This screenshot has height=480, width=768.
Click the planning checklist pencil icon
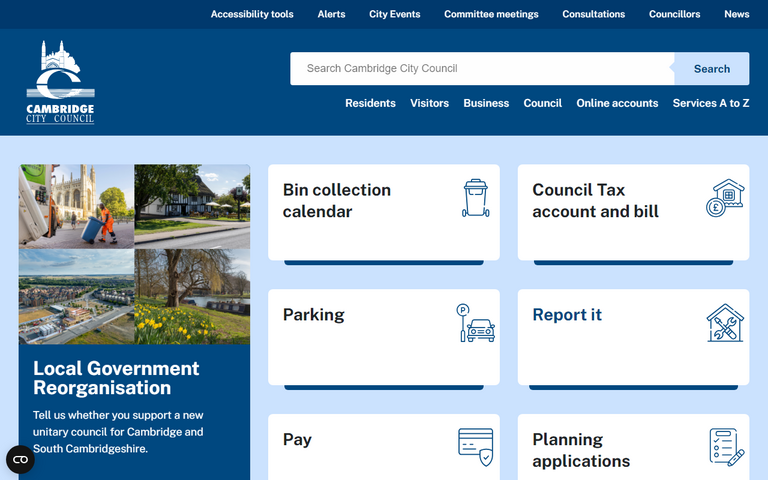[726, 446]
